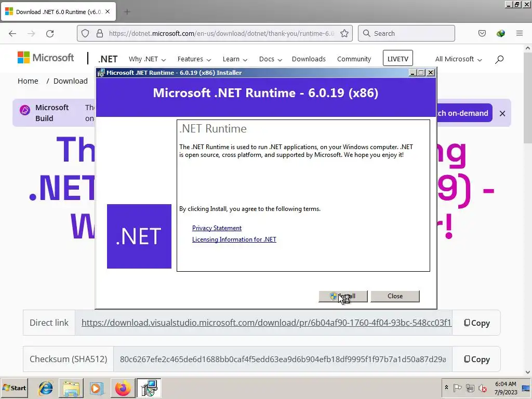Bookmark page with star icon
This screenshot has height=399, width=532.
(x=344, y=33)
